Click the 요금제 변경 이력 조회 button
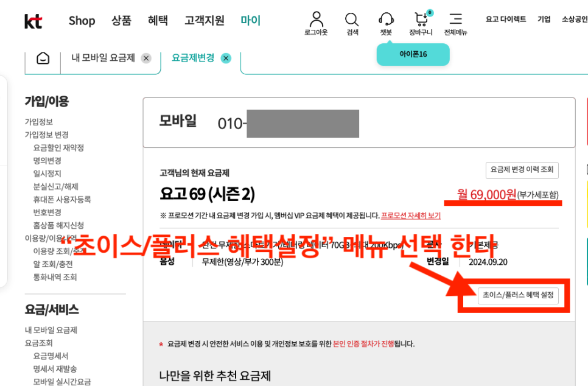The height and width of the screenshot is (386, 588). pyautogui.click(x=522, y=170)
